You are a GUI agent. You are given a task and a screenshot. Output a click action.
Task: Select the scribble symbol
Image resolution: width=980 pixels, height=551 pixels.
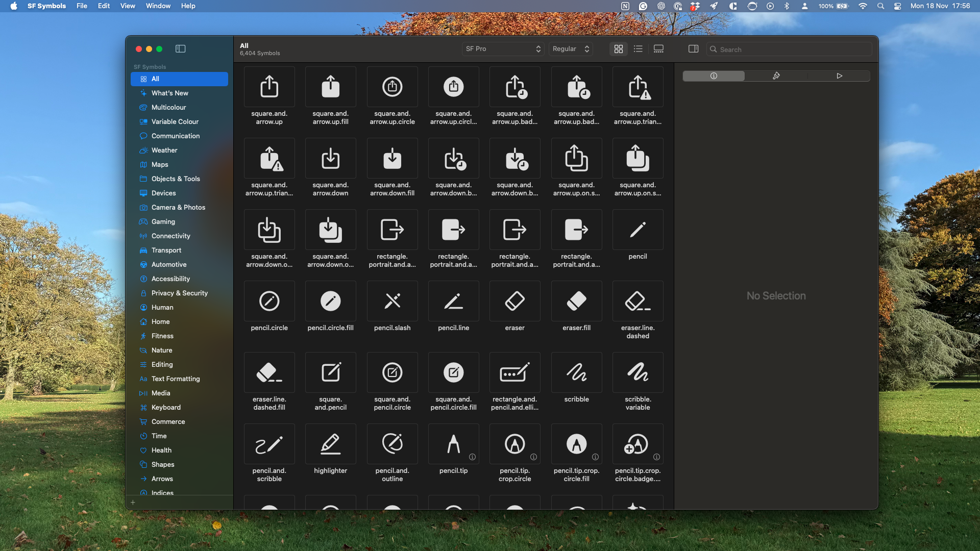pyautogui.click(x=576, y=372)
